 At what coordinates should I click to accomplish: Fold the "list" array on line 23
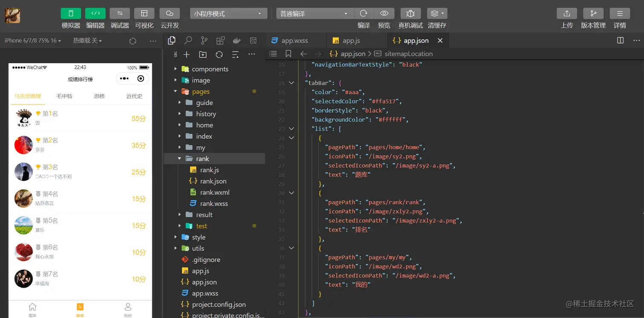click(x=291, y=129)
